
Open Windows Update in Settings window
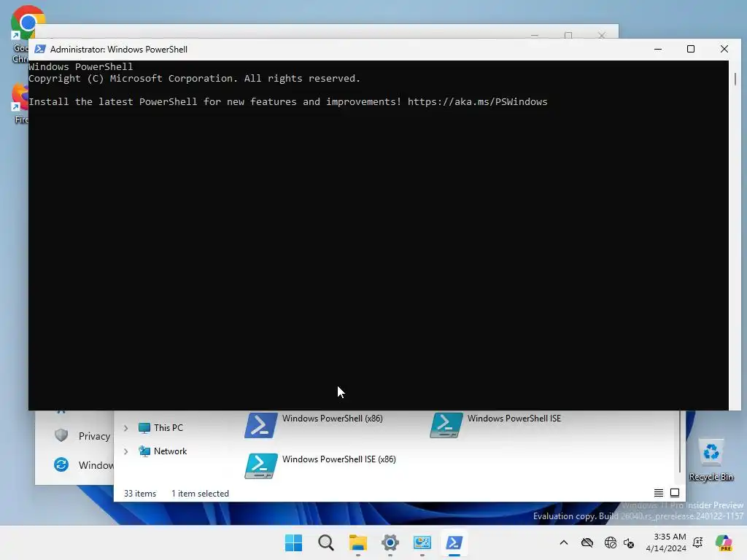coord(84,464)
